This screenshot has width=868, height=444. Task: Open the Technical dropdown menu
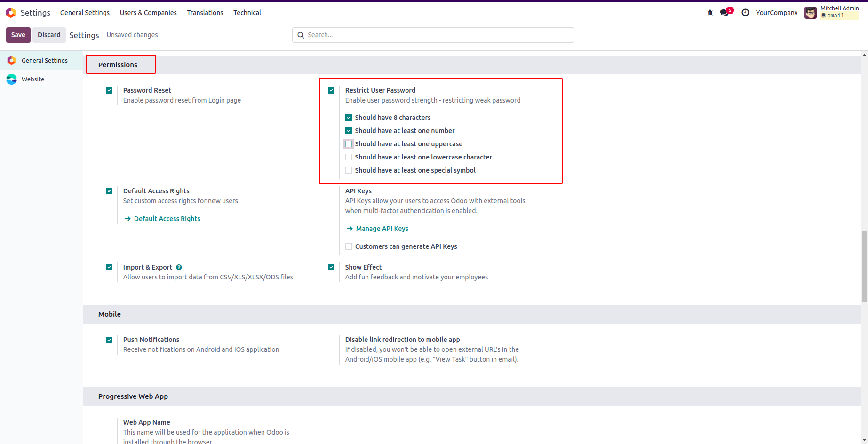click(x=247, y=13)
